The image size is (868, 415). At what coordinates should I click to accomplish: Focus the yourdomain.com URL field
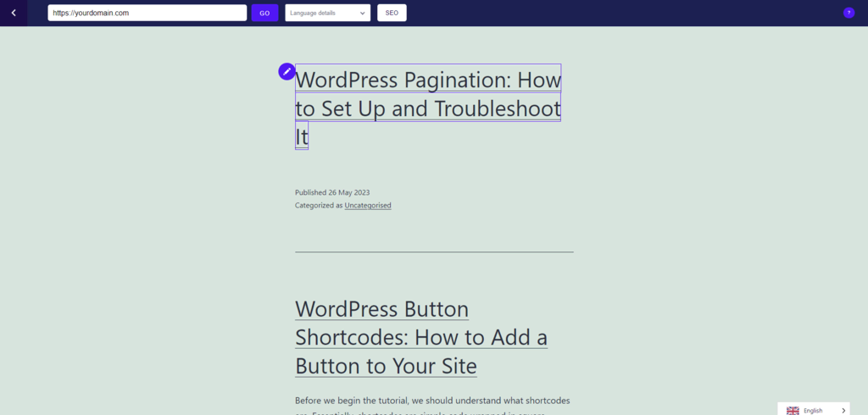pos(147,13)
